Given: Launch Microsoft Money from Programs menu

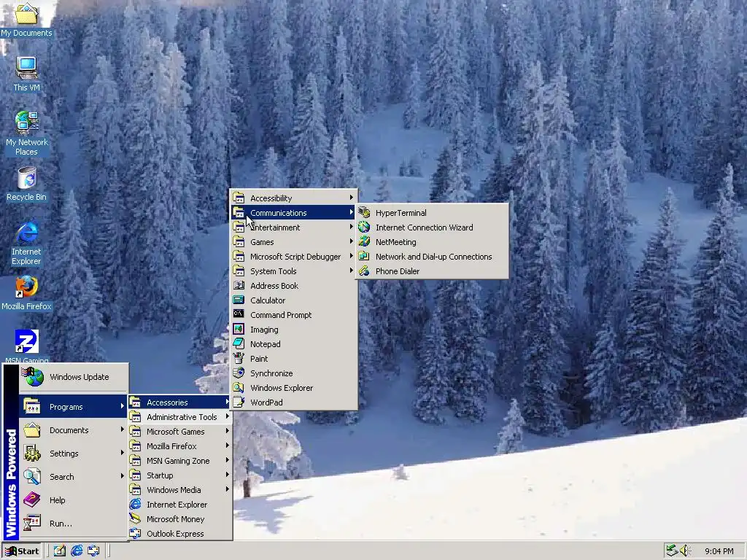Looking at the screenshot, I should coord(180,519).
